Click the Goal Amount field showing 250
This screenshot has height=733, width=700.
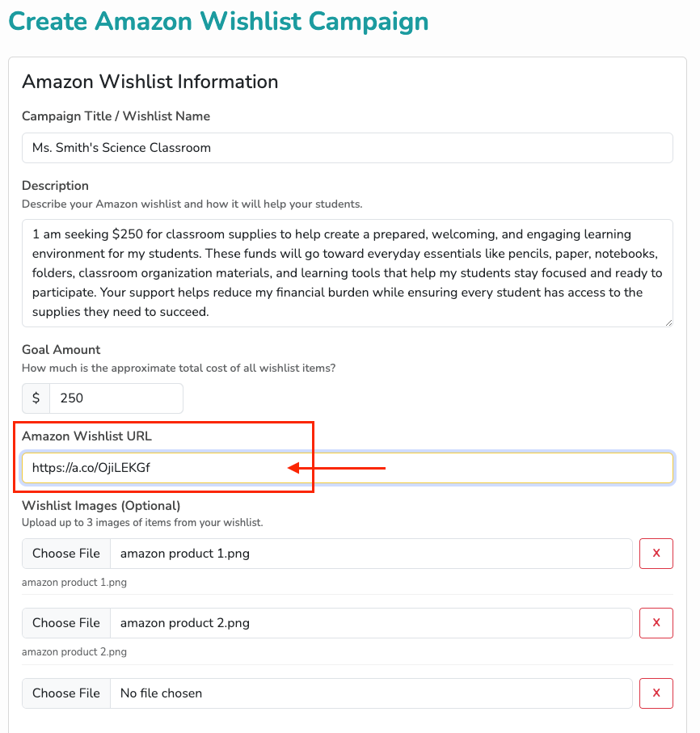[x=116, y=398]
